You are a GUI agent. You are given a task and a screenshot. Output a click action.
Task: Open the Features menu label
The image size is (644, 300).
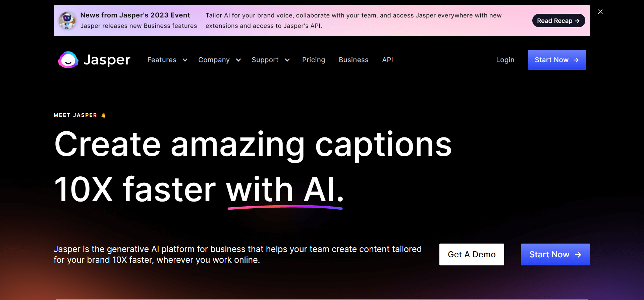click(162, 60)
